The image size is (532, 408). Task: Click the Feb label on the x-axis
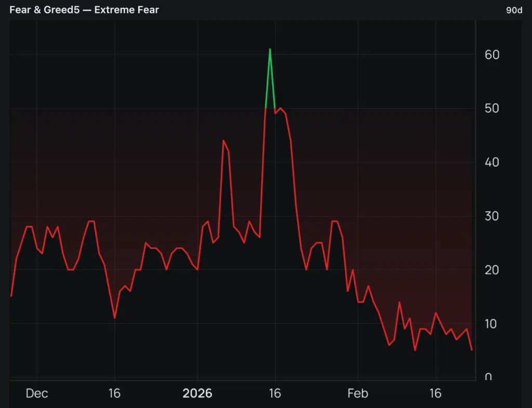point(357,393)
